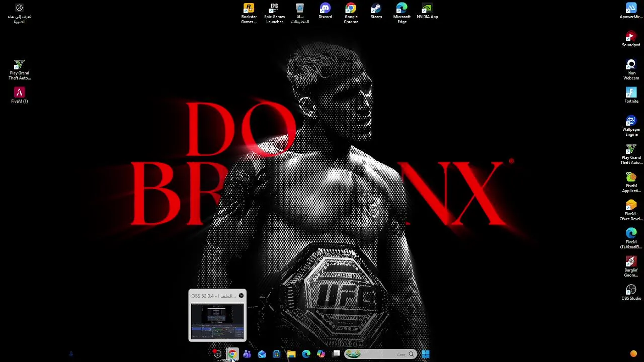644x362 pixels.
Task: Open Copilot from the taskbar
Action: (x=321, y=354)
